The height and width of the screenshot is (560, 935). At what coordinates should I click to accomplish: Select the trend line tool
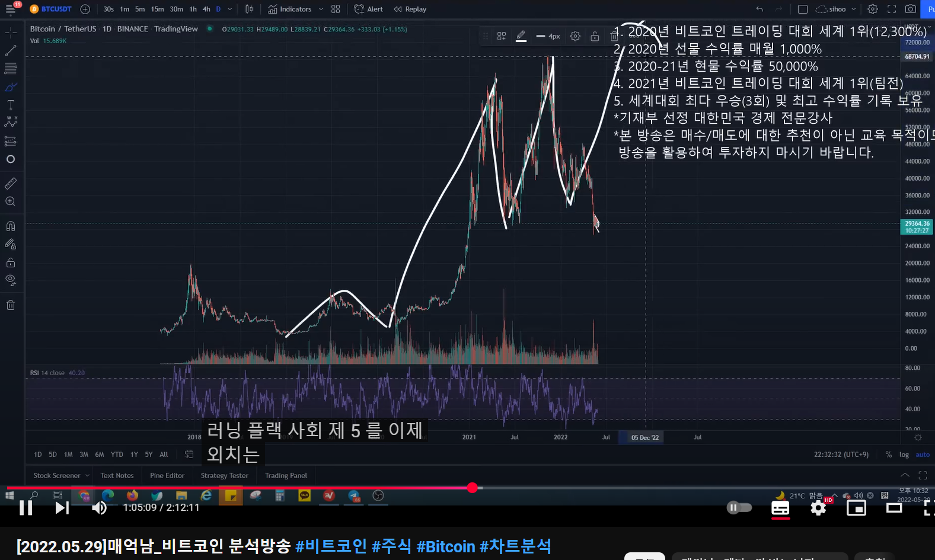tap(11, 50)
